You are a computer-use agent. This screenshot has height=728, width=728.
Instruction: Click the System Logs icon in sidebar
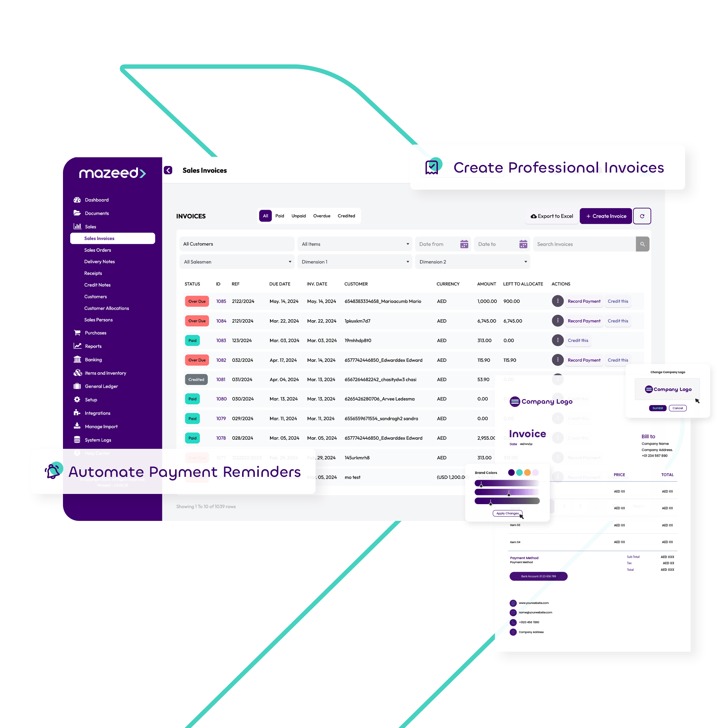click(x=75, y=440)
